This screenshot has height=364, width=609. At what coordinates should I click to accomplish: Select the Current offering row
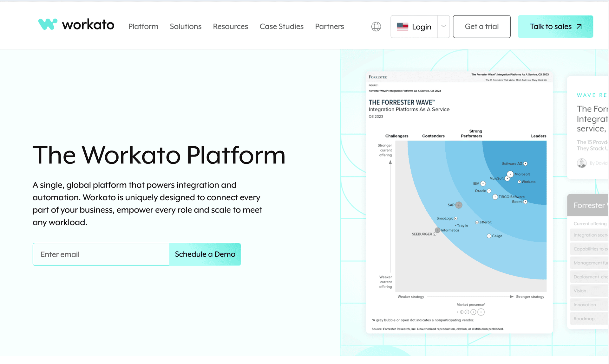point(589,224)
